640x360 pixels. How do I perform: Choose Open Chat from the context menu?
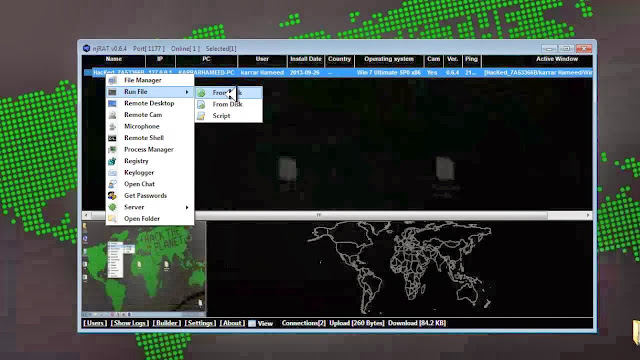click(150, 184)
